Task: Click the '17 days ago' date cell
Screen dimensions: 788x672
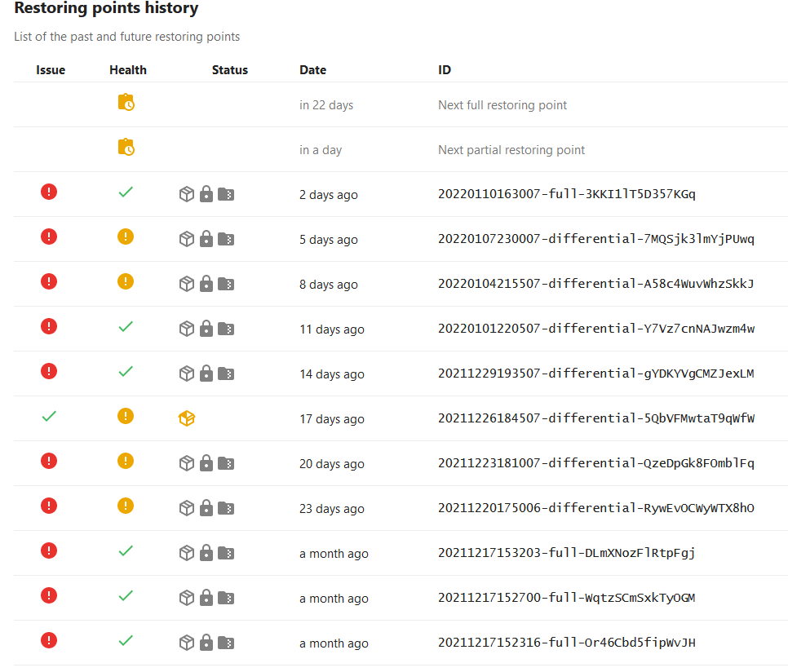Action: (x=332, y=419)
